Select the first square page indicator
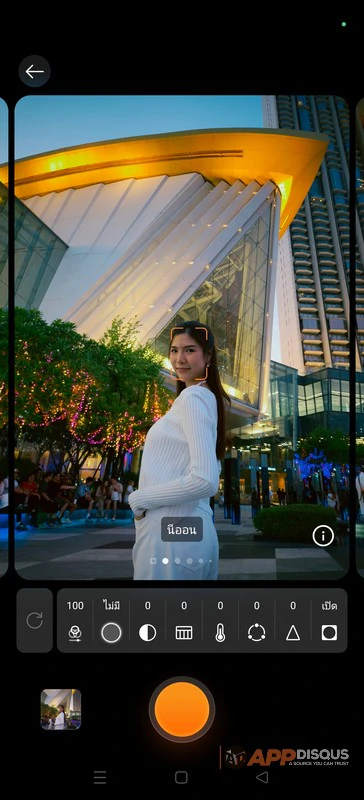Viewport: 364px width, 800px height. click(x=153, y=561)
